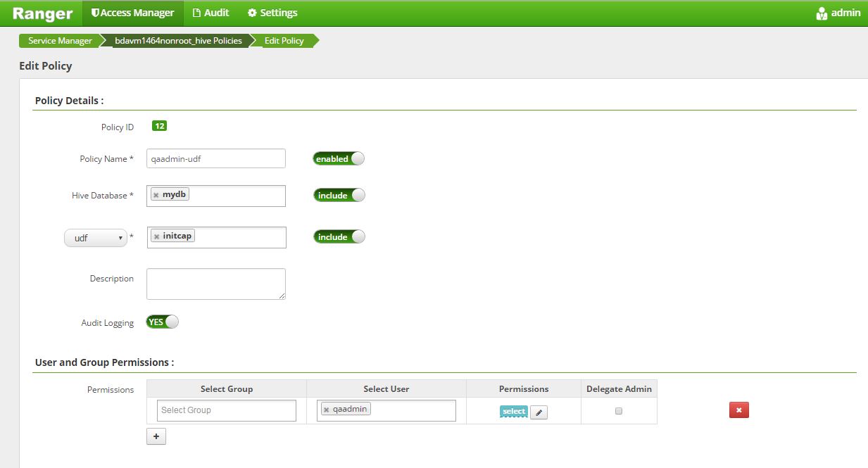The height and width of the screenshot is (468, 868).
Task: Add a new permission row with plus icon
Action: pos(156,436)
